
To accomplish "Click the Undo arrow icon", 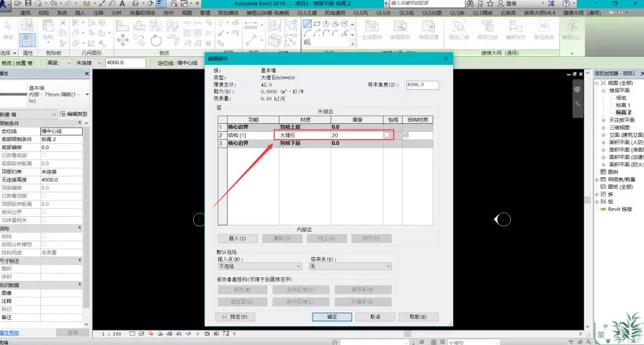I will (x=53, y=4).
